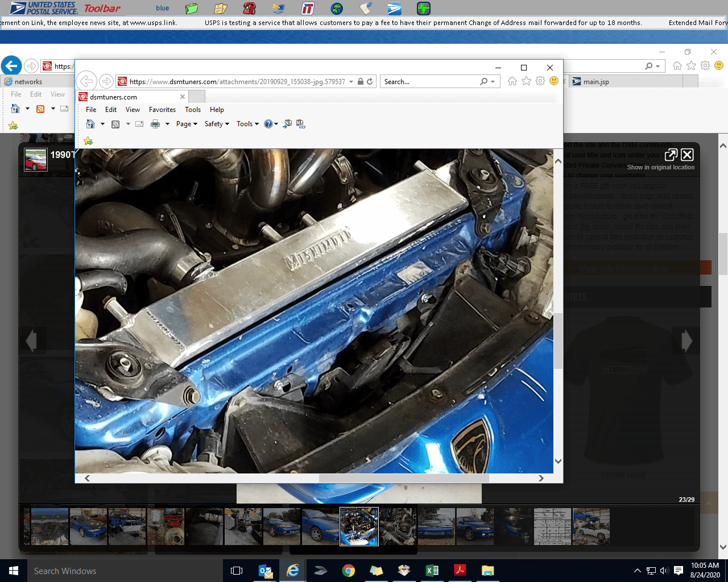Select the dsmtuners.com tab

pyautogui.click(x=132, y=97)
